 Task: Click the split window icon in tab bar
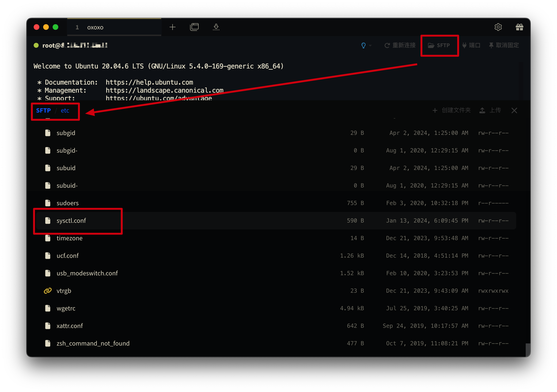point(194,27)
